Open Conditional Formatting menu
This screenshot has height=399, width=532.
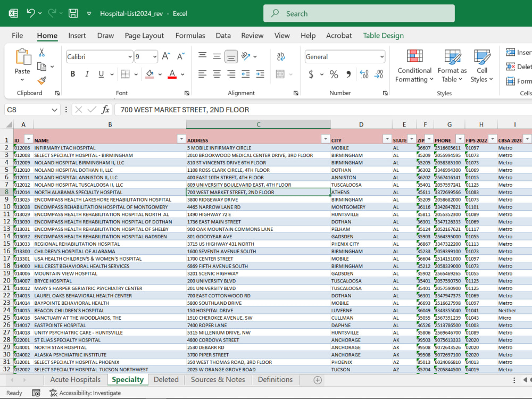(x=414, y=66)
